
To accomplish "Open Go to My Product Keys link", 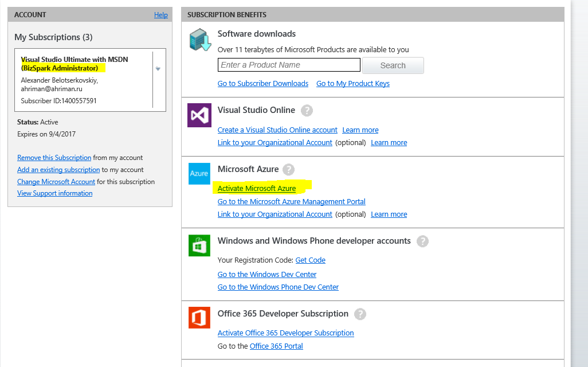I will [353, 84].
